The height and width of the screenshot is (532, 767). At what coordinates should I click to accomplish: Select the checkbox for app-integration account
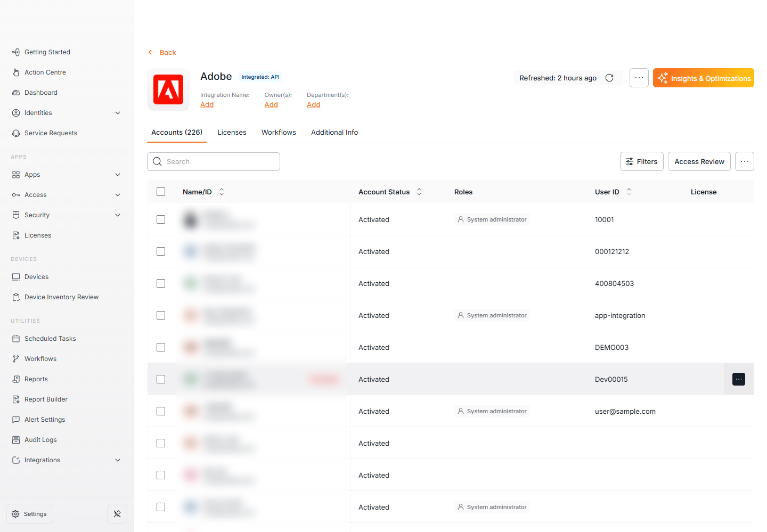(161, 315)
